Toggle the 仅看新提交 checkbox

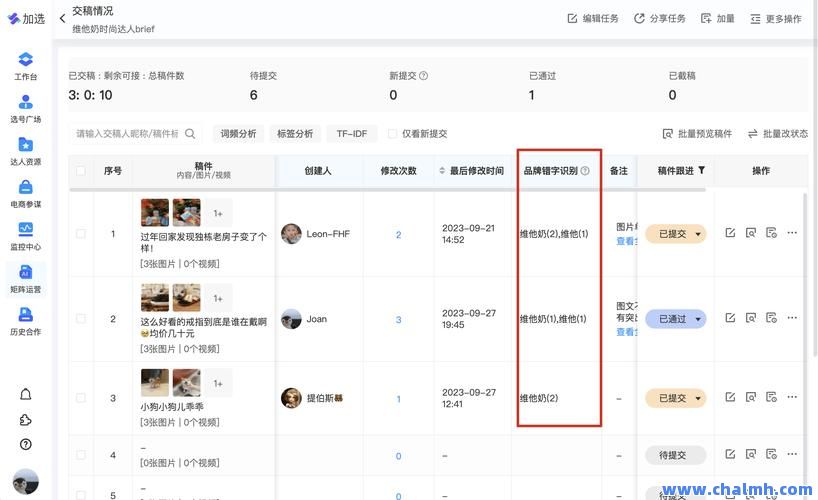pyautogui.click(x=392, y=134)
